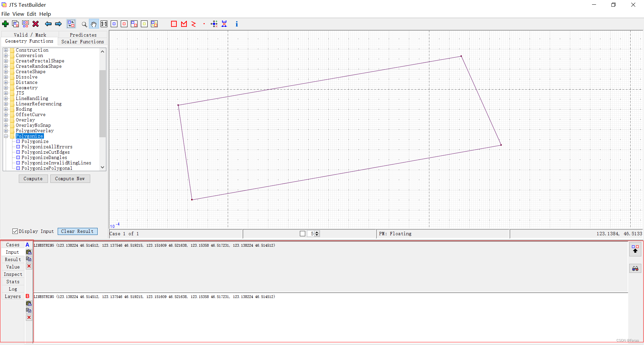The image size is (644, 345).
Task: Expand the OffsetCurve tree node
Action: tap(6, 115)
